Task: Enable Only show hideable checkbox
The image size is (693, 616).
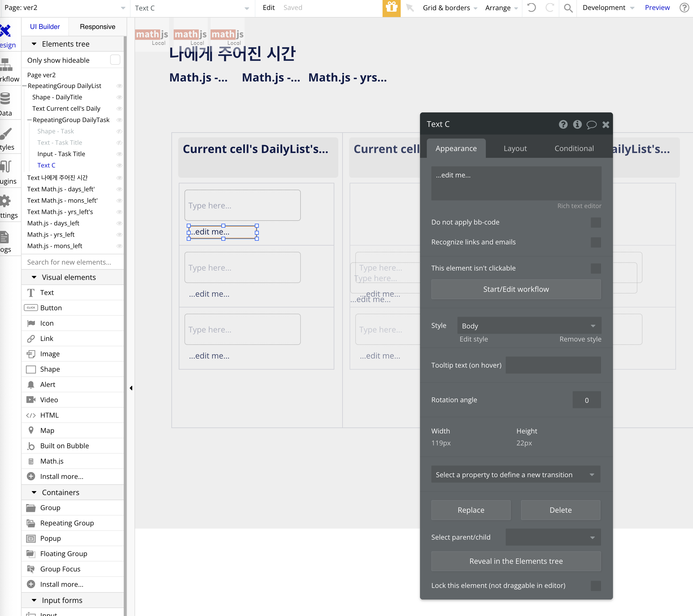Action: [x=115, y=60]
